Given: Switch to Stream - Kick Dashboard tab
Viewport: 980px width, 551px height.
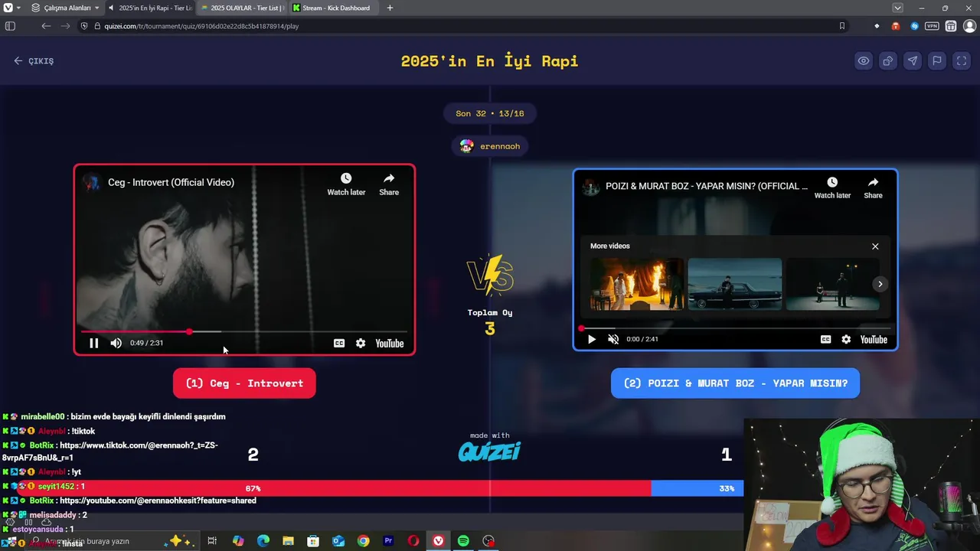Looking at the screenshot, I should point(334,8).
